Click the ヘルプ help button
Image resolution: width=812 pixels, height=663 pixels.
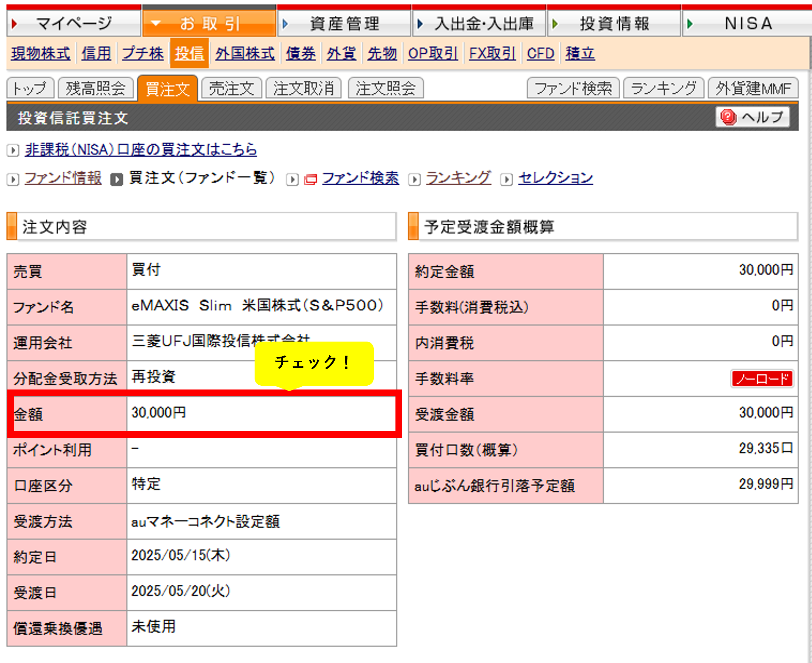753,117
